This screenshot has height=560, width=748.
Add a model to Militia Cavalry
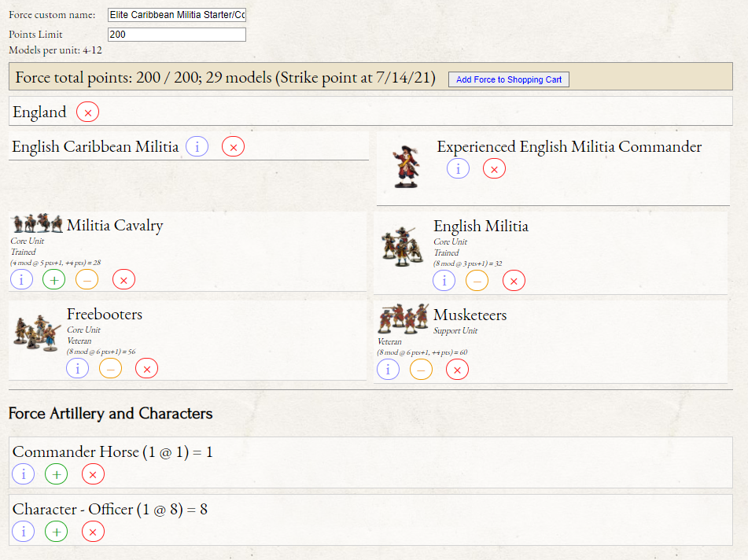(54, 279)
